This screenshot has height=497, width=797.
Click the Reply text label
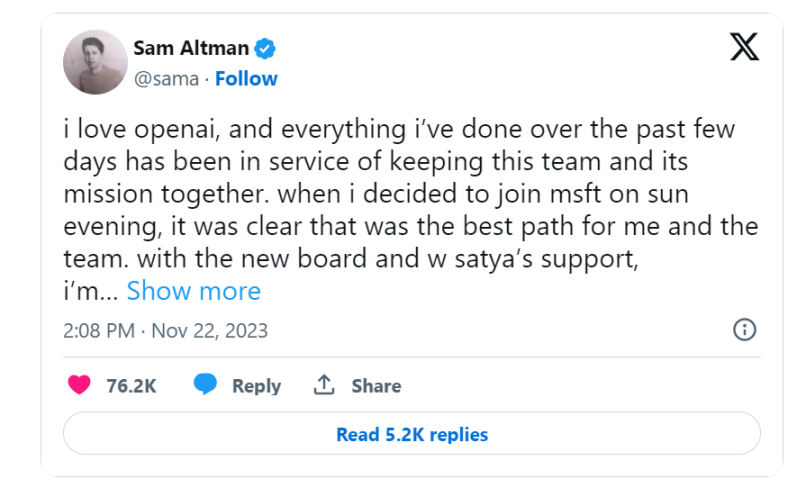tap(256, 385)
